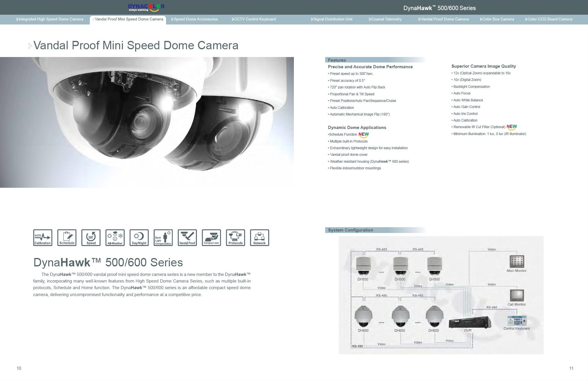Open the Vandal Proof Dome Camera tab
This screenshot has width=588, height=381.
444,19
